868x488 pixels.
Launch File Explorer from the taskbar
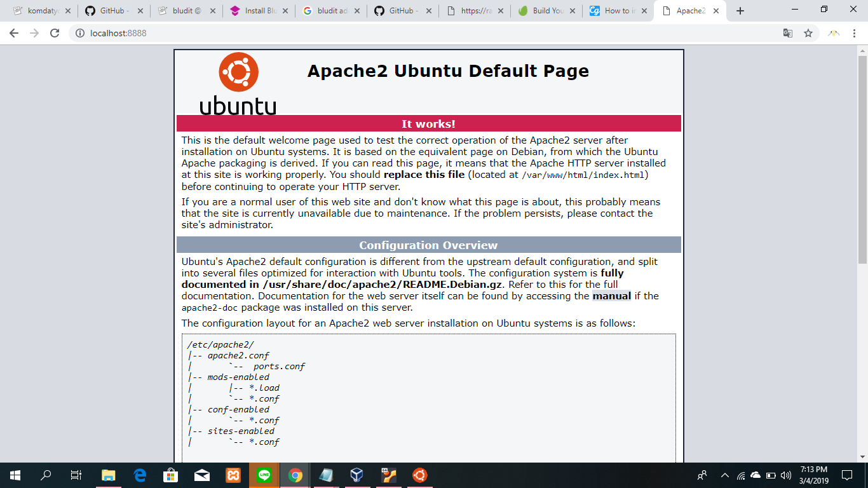(109, 475)
